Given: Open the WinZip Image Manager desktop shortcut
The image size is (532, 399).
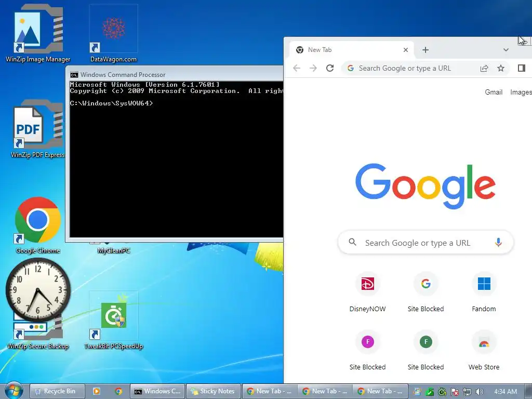Looking at the screenshot, I should tap(38, 33).
